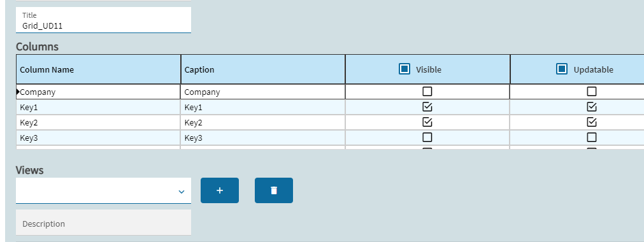Enable Visible for the Company row
The height and width of the screenshot is (242, 644).
[x=427, y=92]
